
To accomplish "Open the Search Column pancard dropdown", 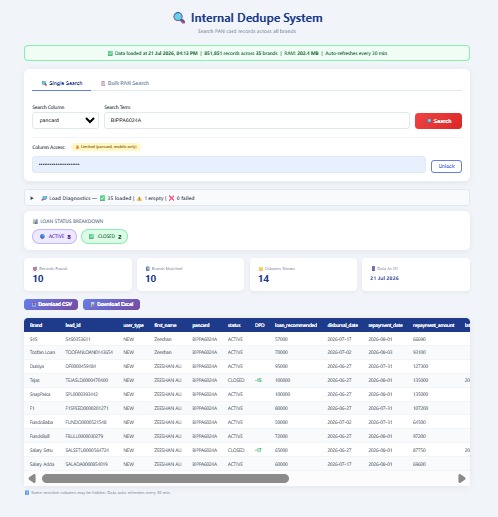I will click(x=65, y=120).
